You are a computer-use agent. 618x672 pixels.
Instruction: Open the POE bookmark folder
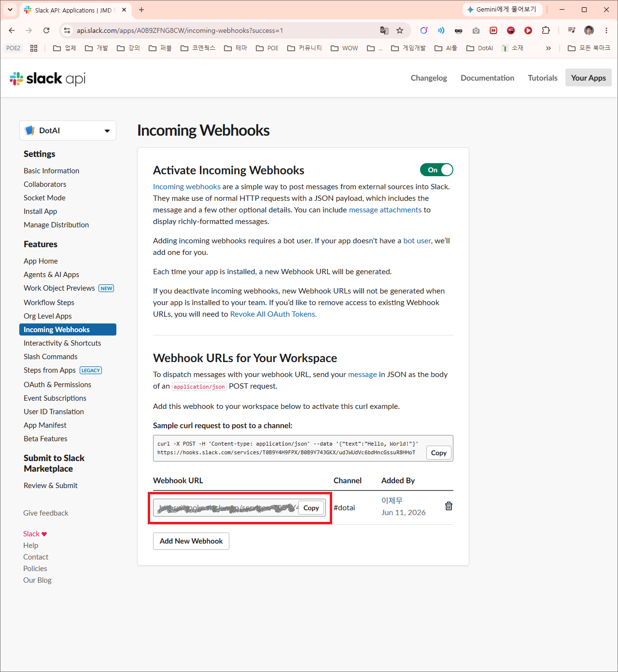pos(267,48)
